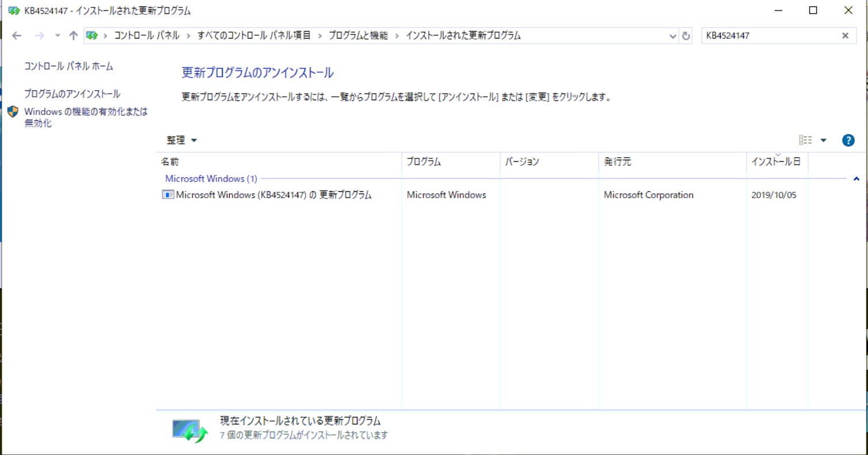Sort by 名前 column header
868x455 pixels.
click(x=279, y=162)
